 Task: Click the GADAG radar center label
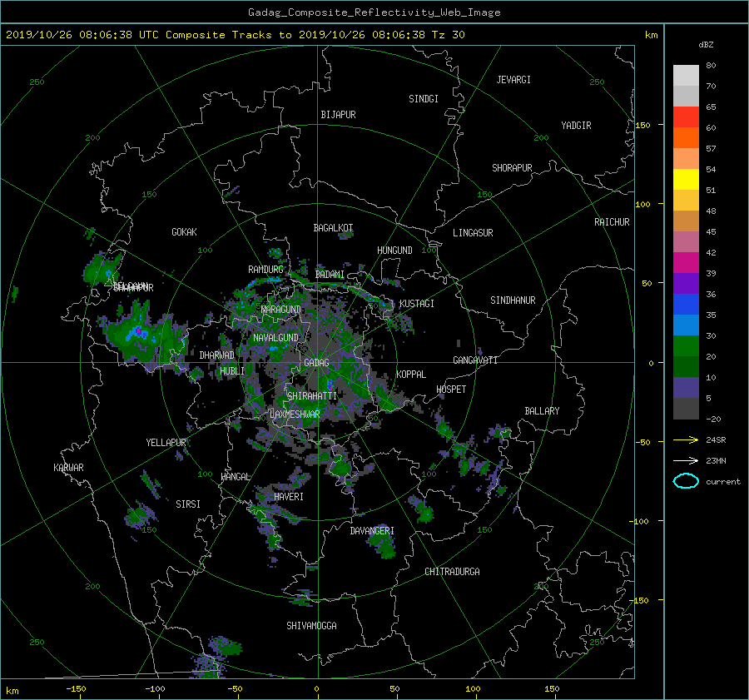click(317, 363)
